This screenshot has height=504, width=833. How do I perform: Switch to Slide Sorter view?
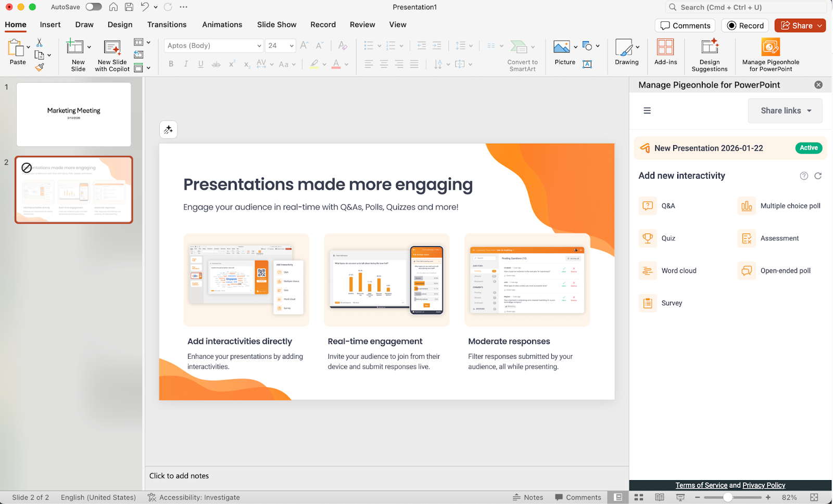coord(639,498)
